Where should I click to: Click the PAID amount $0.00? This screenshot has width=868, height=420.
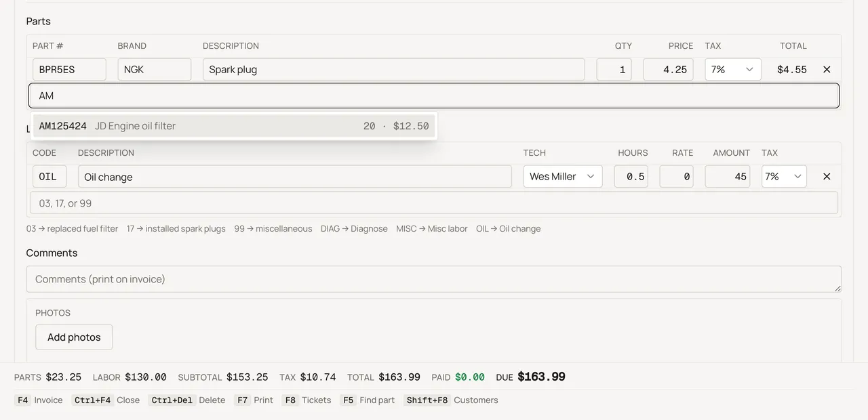click(470, 377)
